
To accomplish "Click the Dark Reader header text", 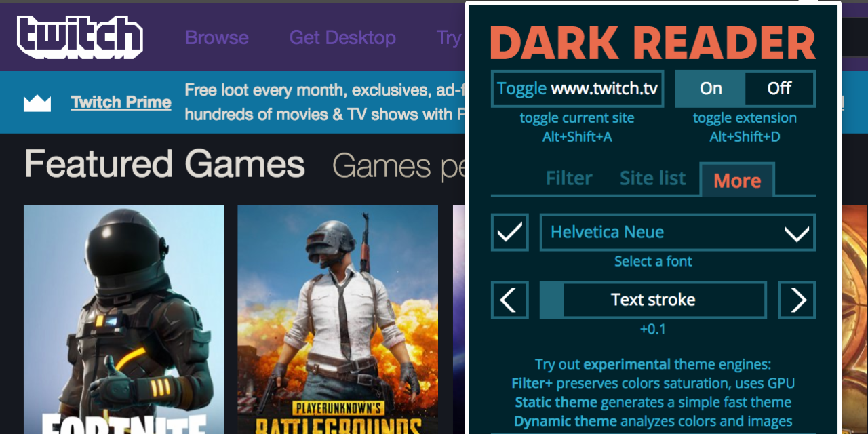I will click(653, 43).
